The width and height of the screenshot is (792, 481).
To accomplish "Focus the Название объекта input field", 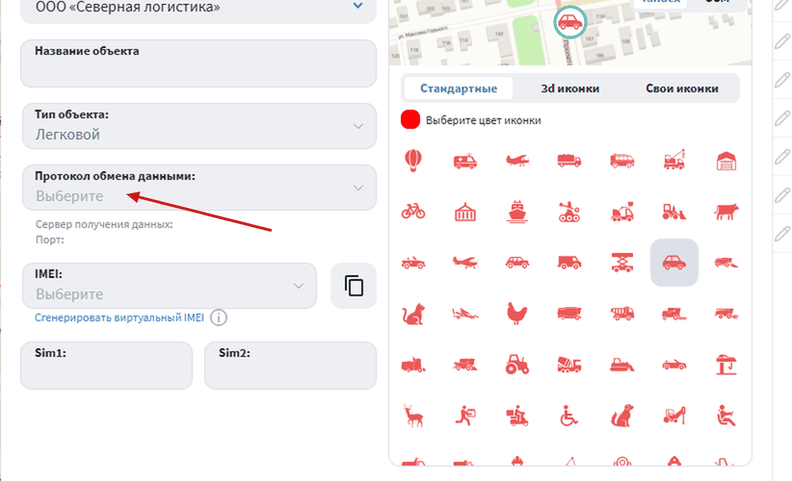I will (x=199, y=64).
